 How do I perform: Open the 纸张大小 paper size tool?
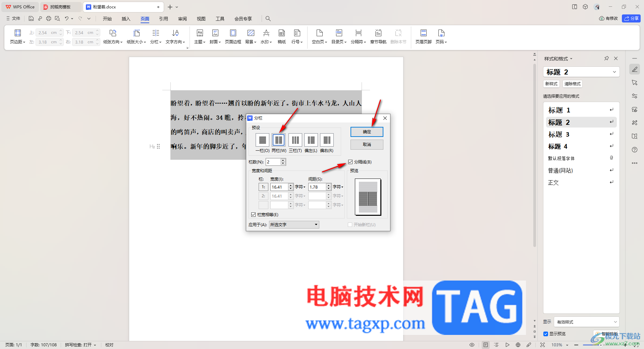point(136,37)
